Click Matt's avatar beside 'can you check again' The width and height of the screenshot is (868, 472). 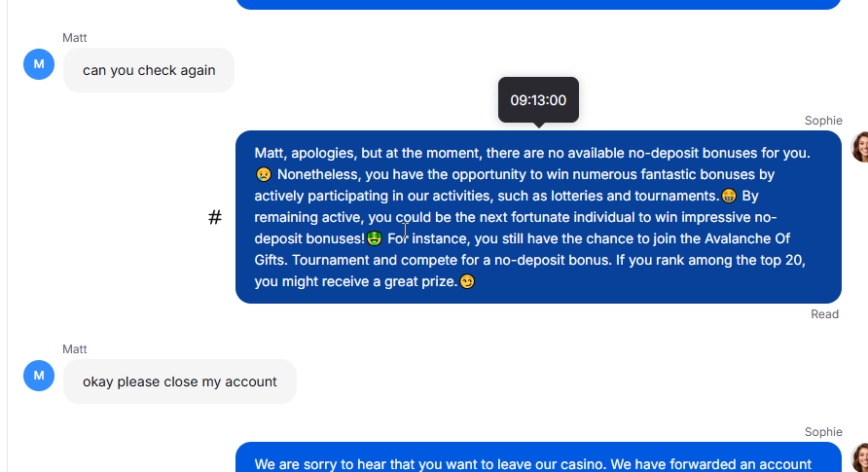point(39,64)
